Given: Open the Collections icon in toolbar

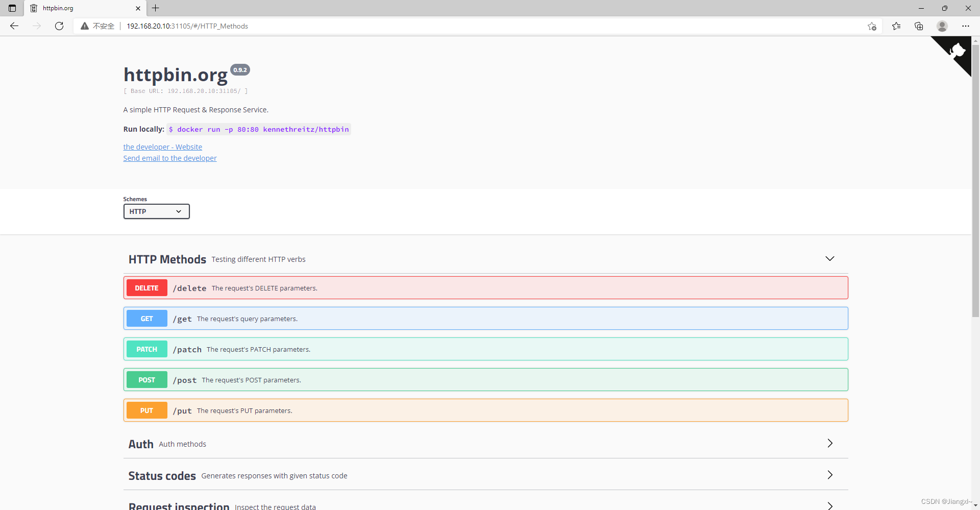Looking at the screenshot, I should click(x=919, y=26).
